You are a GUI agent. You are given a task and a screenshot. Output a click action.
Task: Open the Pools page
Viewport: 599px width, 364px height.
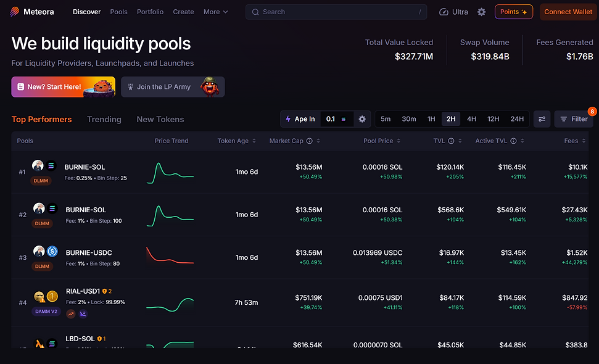pos(119,12)
